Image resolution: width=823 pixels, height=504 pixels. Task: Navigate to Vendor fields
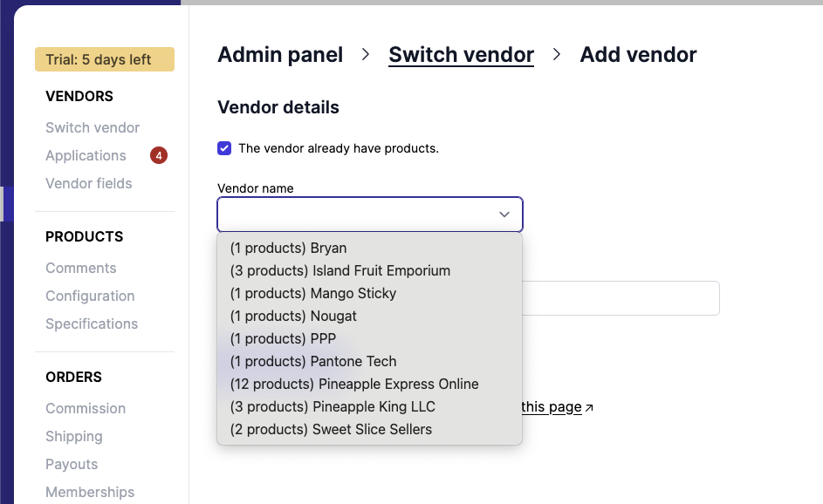88,183
